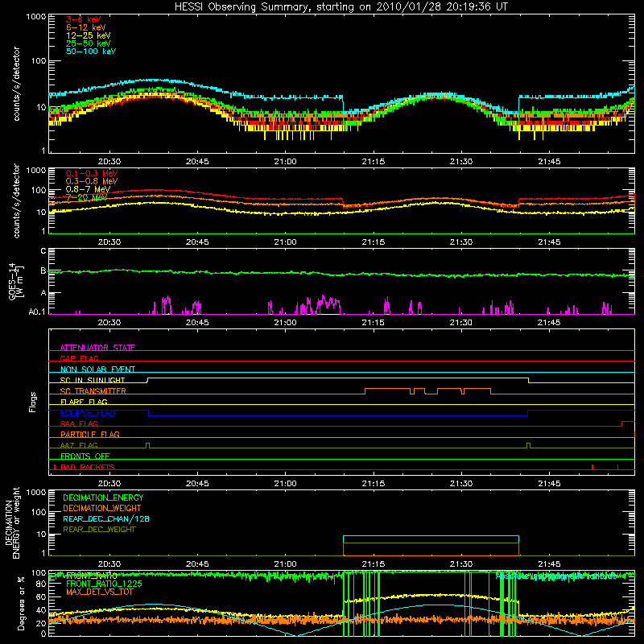The width and height of the screenshot is (644, 644).
Task: Click 21:45 tick label under the keV panel
Action: click(549, 161)
